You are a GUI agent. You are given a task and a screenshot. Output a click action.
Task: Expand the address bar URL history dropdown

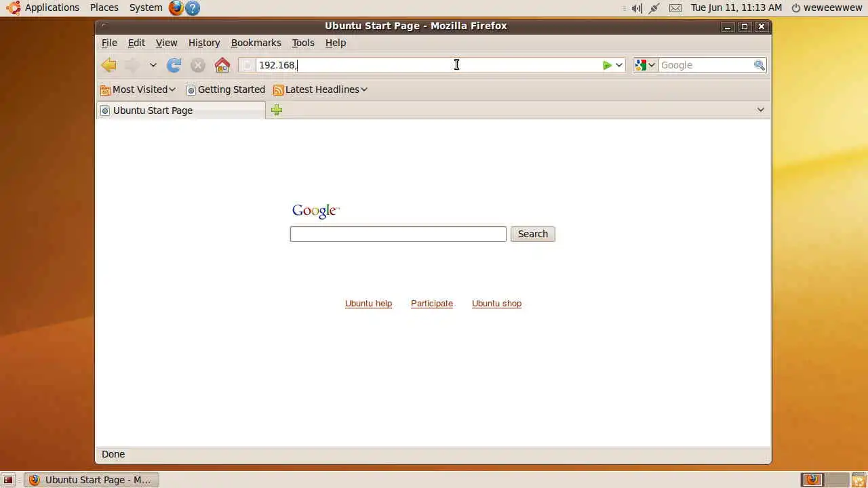[619, 65]
